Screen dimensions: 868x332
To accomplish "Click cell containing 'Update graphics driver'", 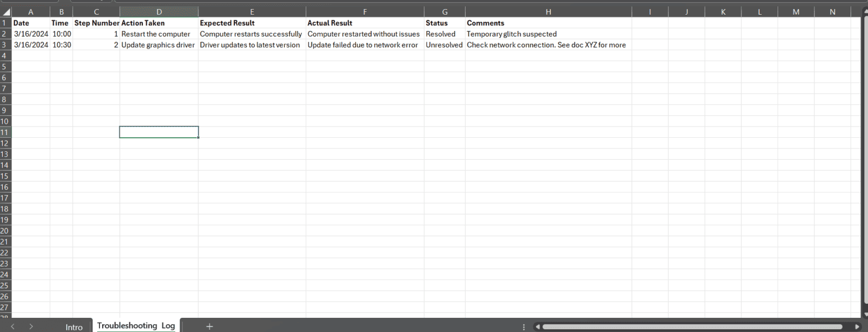I will click(159, 45).
